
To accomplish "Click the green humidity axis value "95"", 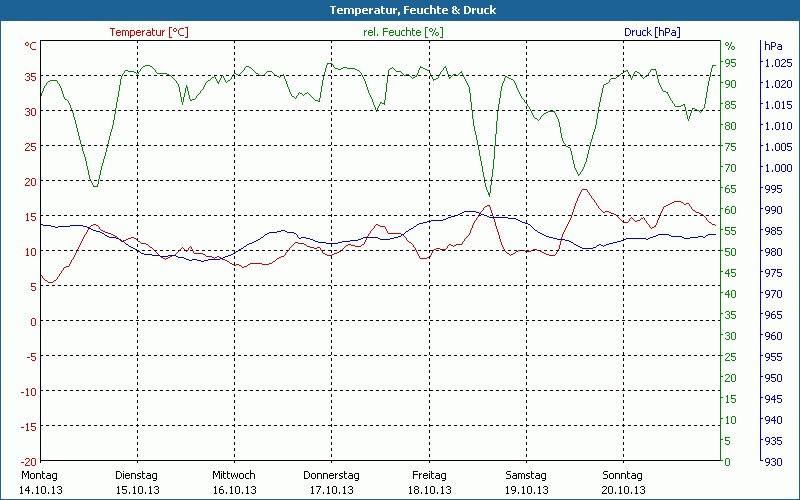I will pyautogui.click(x=731, y=63).
